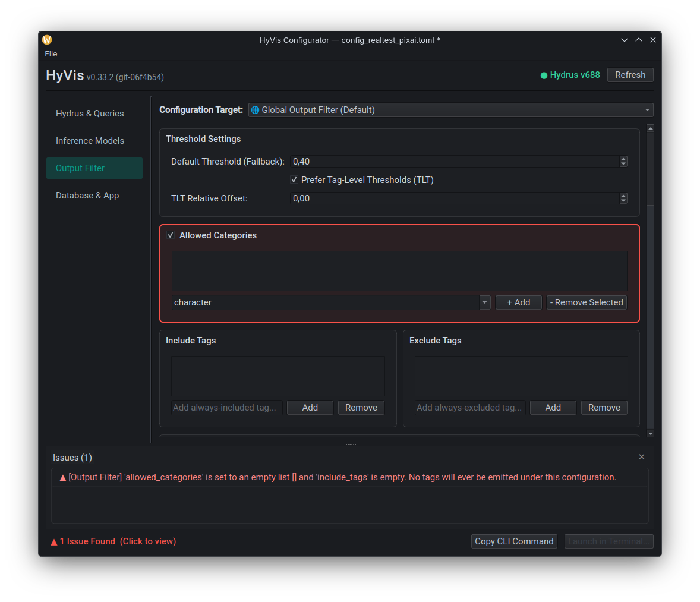Viewport: 700px width, 602px height.
Task: Click the Refresh button
Action: (x=630, y=75)
